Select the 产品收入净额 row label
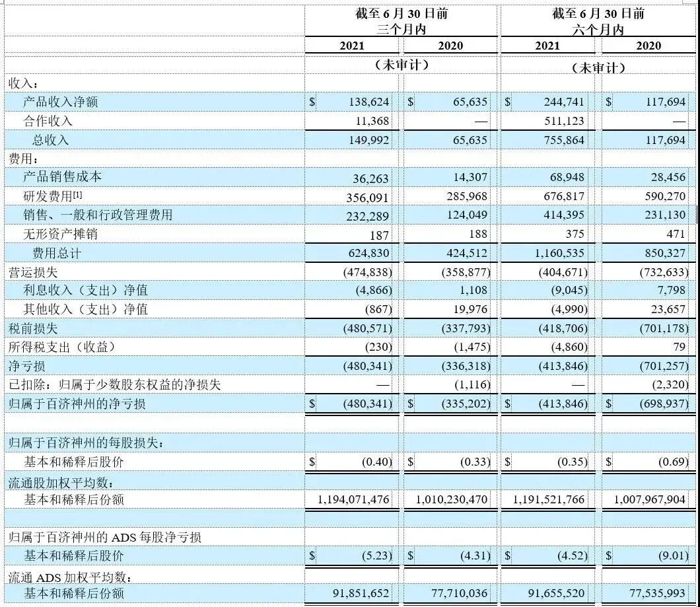The height and width of the screenshot is (607, 700). [x=60, y=102]
